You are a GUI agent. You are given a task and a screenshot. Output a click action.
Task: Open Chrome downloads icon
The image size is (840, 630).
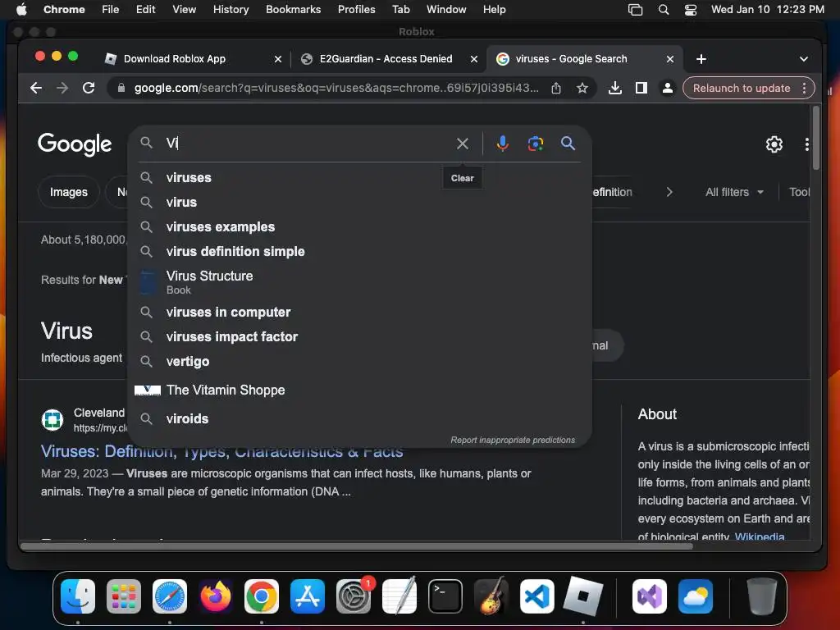pos(615,88)
